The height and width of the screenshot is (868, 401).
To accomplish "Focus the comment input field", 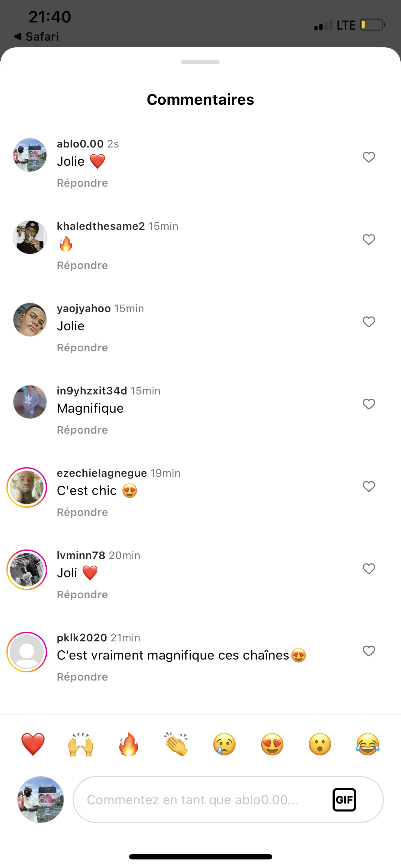I will (x=200, y=800).
